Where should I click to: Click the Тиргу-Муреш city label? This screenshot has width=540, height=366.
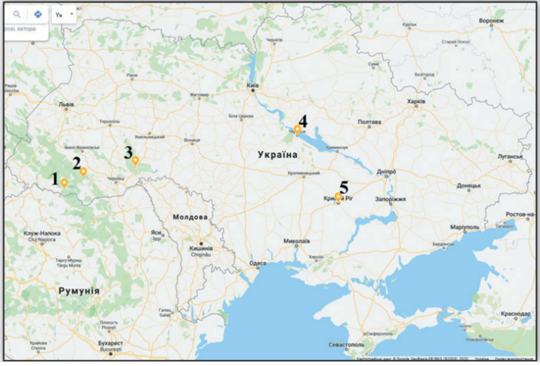click(69, 261)
